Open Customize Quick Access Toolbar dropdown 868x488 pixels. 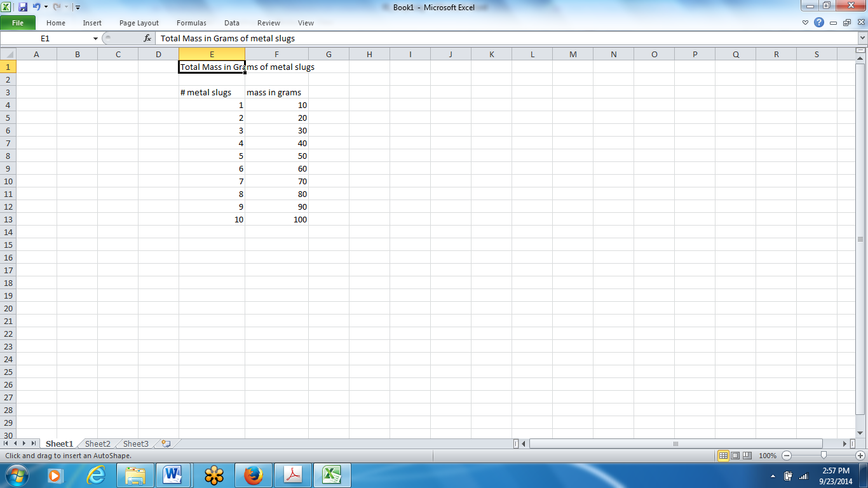pos(77,7)
